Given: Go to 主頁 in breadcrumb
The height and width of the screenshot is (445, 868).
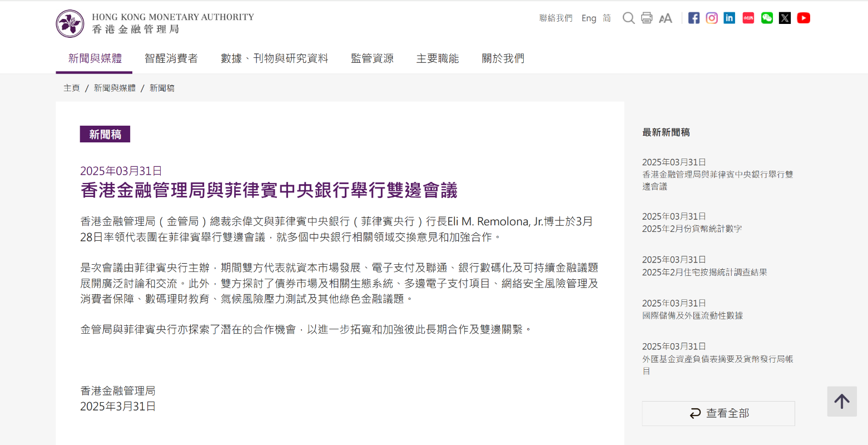Looking at the screenshot, I should click(x=72, y=88).
